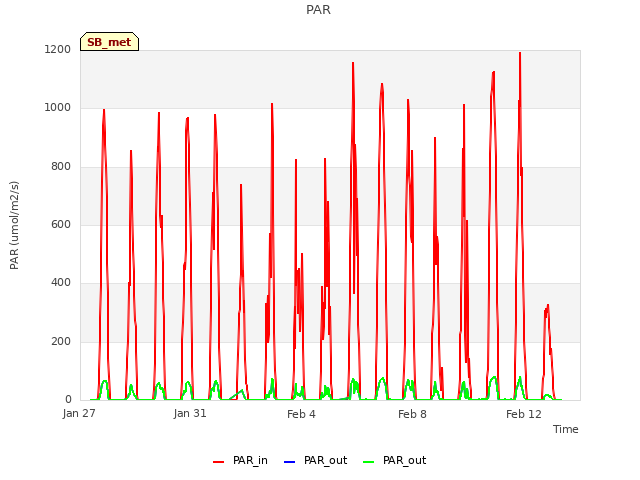Click the Feb 12 axis label
The width and height of the screenshot is (640, 480).
tap(524, 414)
